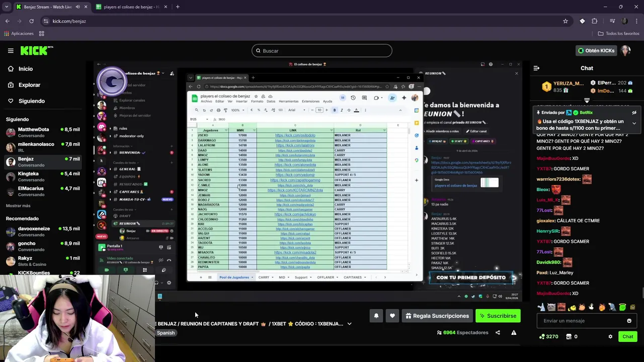This screenshot has width=644, height=362.
Task: Expand gift leaderboard handle
Action: click(587, 101)
